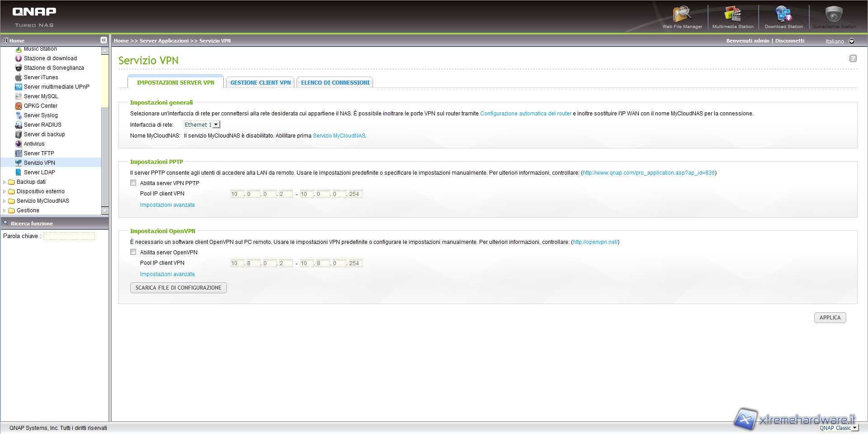The height and width of the screenshot is (434, 868).
Task: Collapse the left navigation panel
Action: (x=104, y=40)
